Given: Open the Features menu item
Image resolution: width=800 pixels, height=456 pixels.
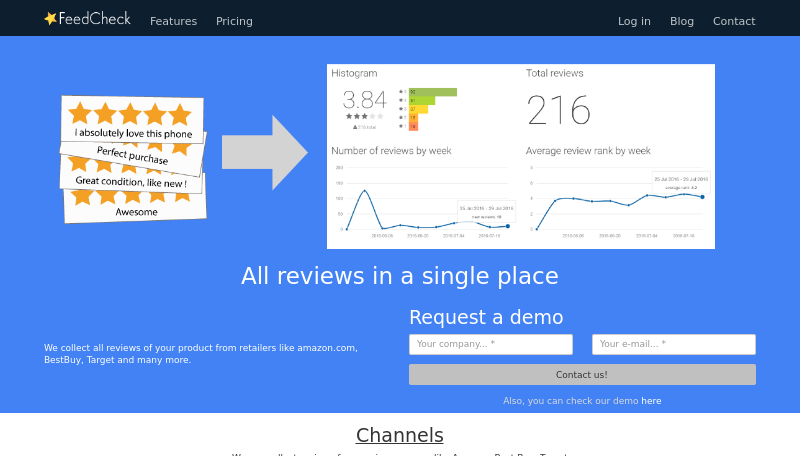Looking at the screenshot, I should (173, 21).
